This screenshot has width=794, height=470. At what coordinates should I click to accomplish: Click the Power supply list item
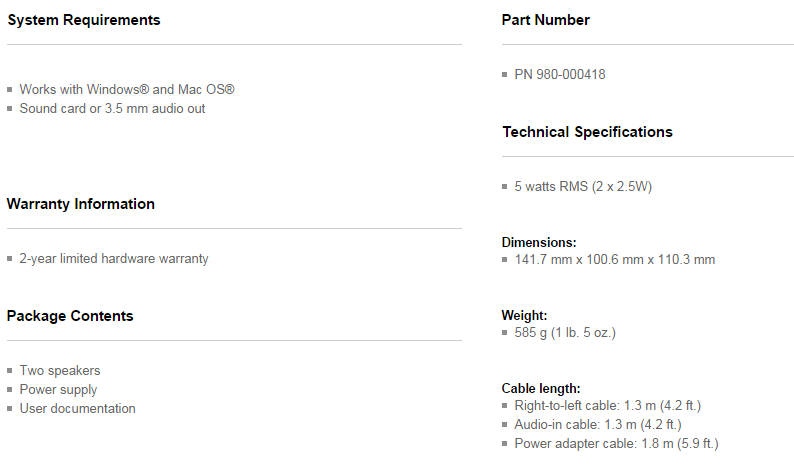(58, 389)
